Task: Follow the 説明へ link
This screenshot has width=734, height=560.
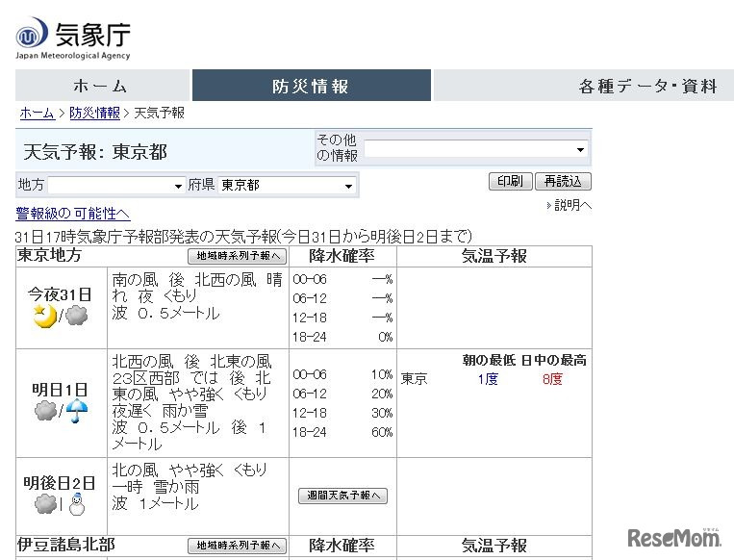Action: click(x=572, y=205)
